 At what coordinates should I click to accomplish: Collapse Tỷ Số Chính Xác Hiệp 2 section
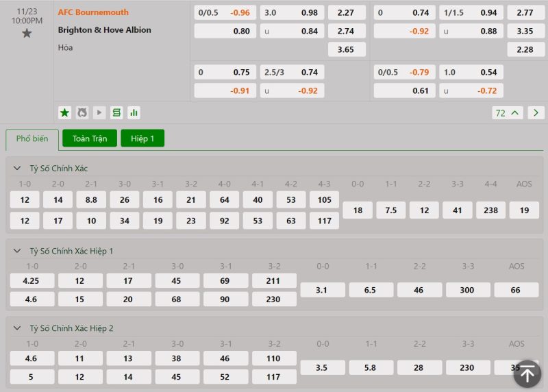click(16, 328)
